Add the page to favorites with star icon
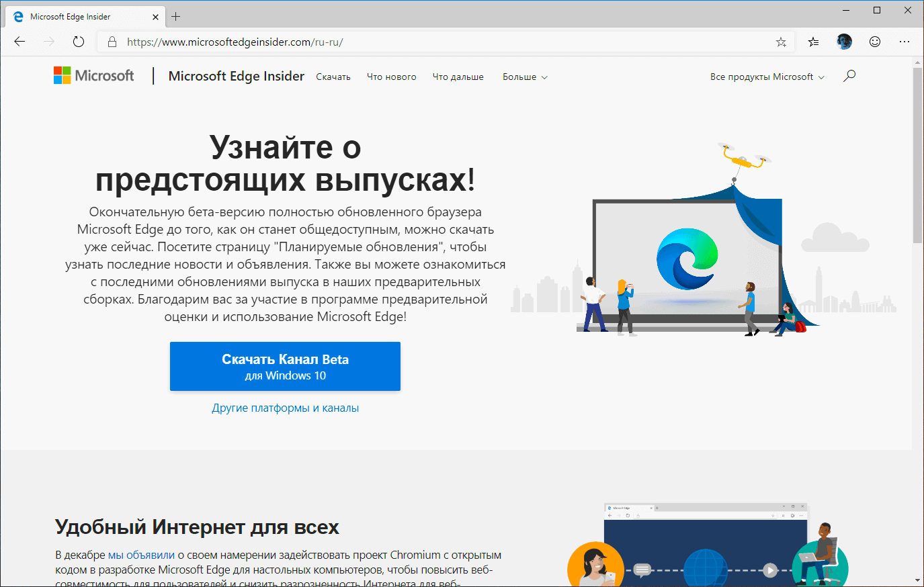 coord(781,41)
